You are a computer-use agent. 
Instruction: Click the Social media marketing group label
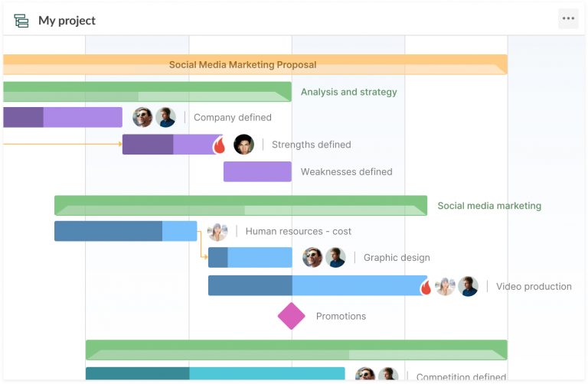[x=489, y=206]
